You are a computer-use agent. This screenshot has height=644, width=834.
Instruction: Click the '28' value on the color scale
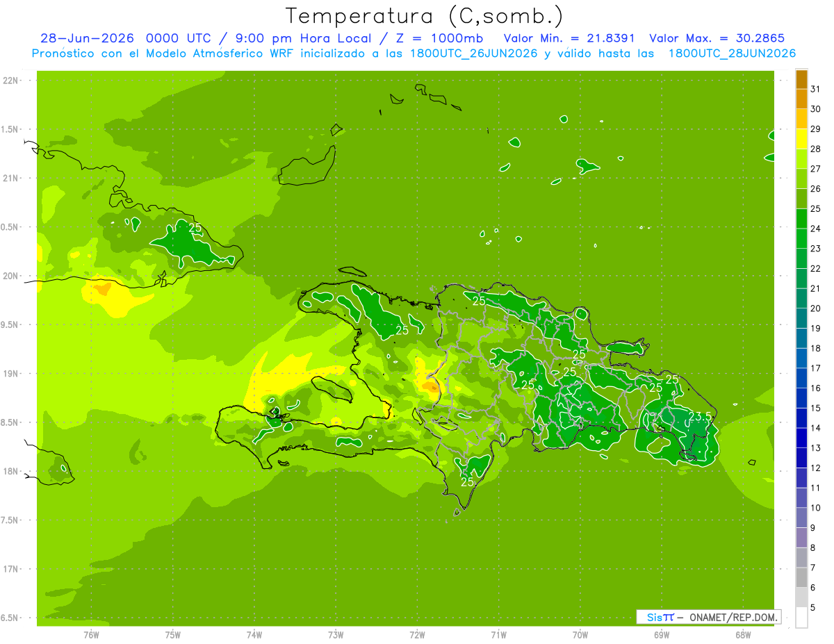816,149
